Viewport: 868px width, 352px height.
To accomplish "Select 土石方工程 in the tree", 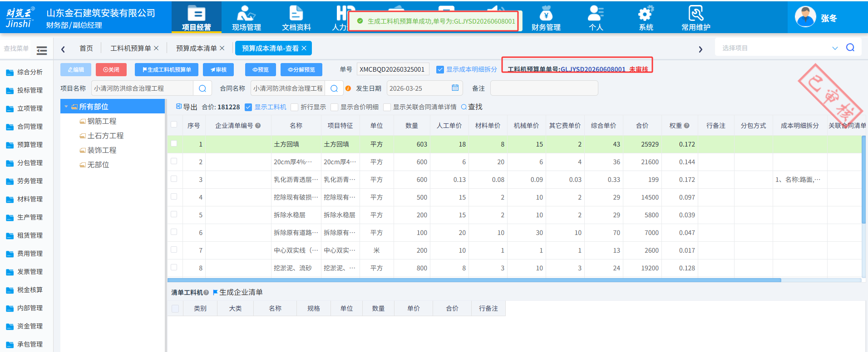I will [105, 136].
